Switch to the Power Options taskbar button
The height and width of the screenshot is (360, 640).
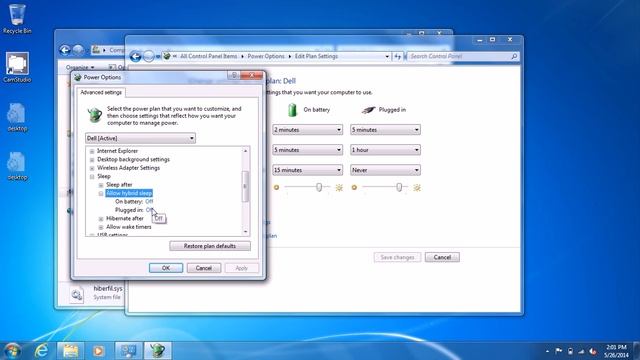click(x=158, y=351)
